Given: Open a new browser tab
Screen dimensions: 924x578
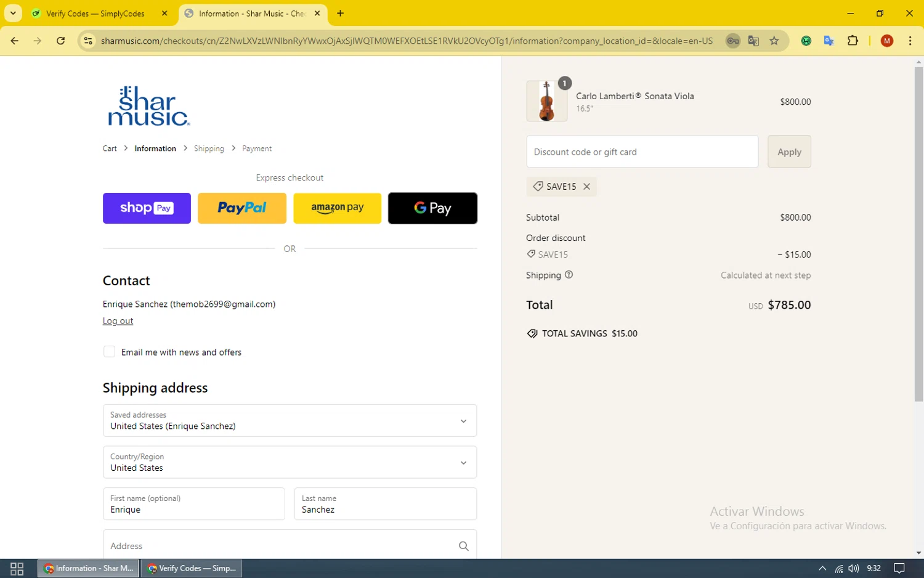Looking at the screenshot, I should click(340, 13).
